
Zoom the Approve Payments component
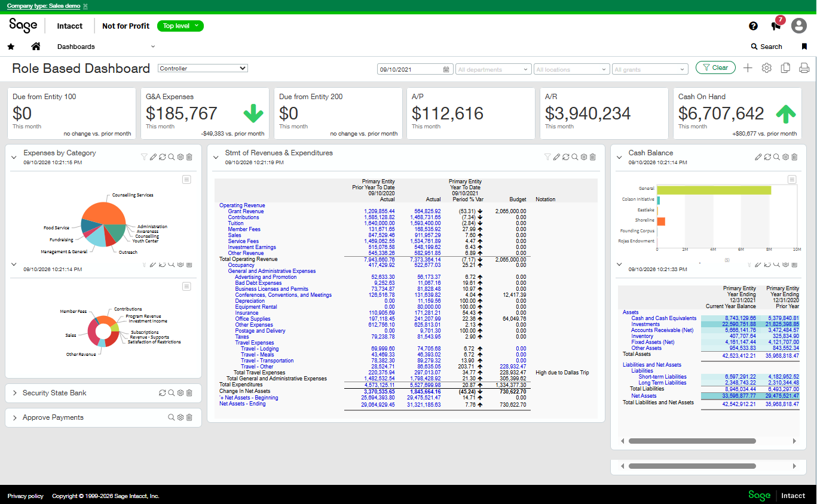[x=171, y=417]
